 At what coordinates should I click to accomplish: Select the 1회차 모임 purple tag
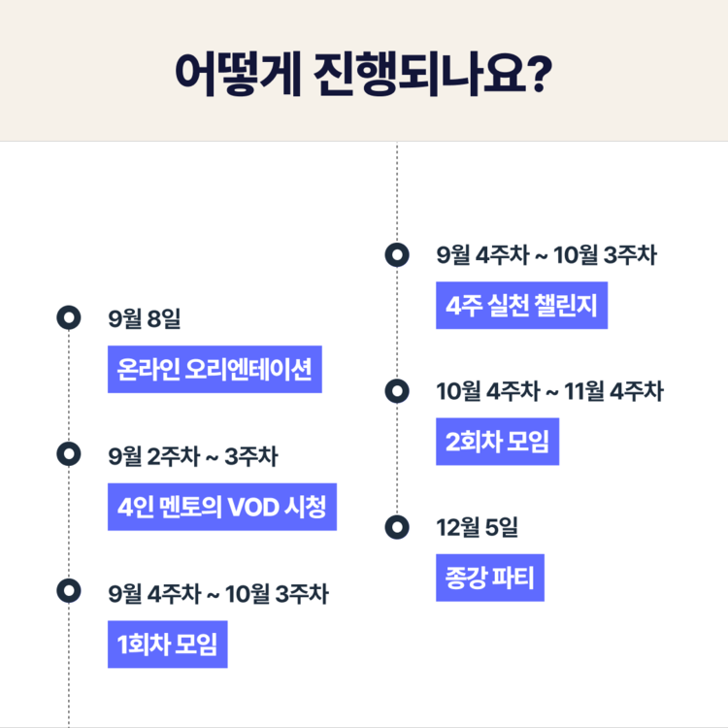[x=167, y=644]
